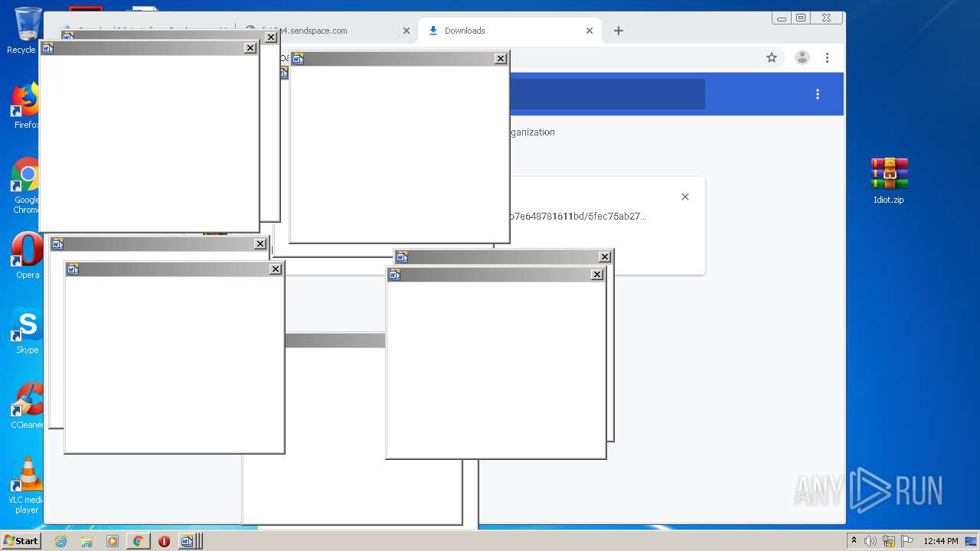Open the network status tray icon
Image resolution: width=980 pixels, height=551 pixels.
pos(889,541)
